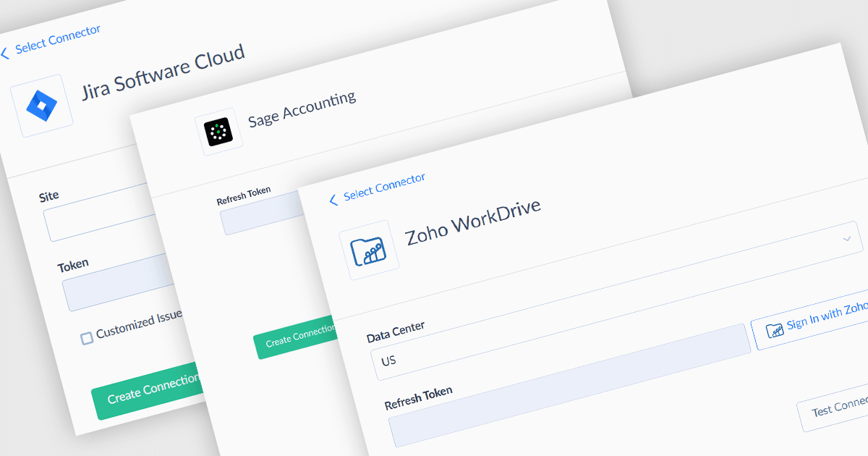The height and width of the screenshot is (456, 868).
Task: Click back chevron in the Jira panel
Action: (5, 54)
